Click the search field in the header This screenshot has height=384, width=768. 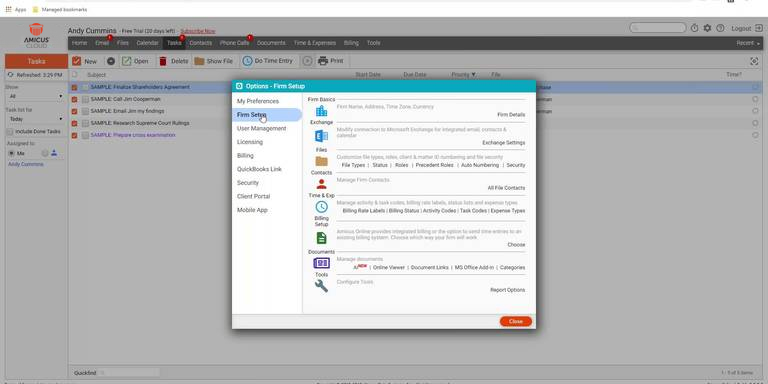coord(658,28)
